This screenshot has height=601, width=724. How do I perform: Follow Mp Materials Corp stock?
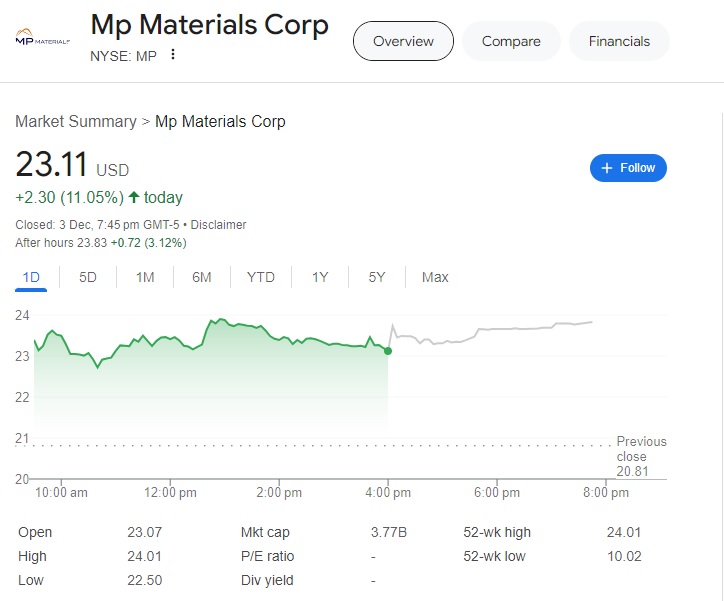coord(628,168)
